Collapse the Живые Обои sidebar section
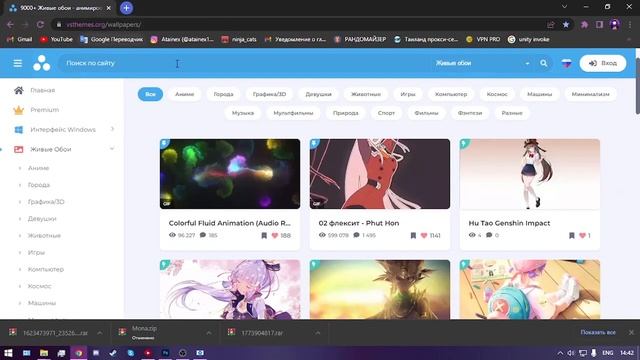This screenshot has width=640, height=360. (x=63, y=149)
